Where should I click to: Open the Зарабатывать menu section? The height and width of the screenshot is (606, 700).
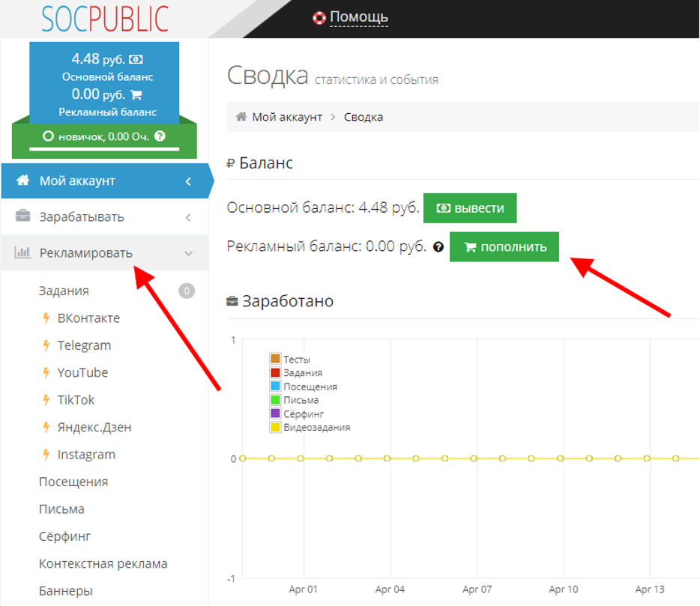106,217
